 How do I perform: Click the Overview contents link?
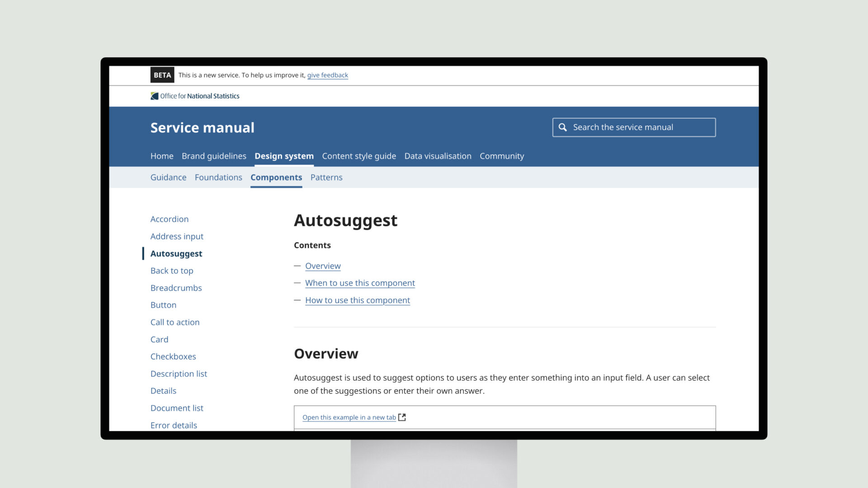[322, 265]
